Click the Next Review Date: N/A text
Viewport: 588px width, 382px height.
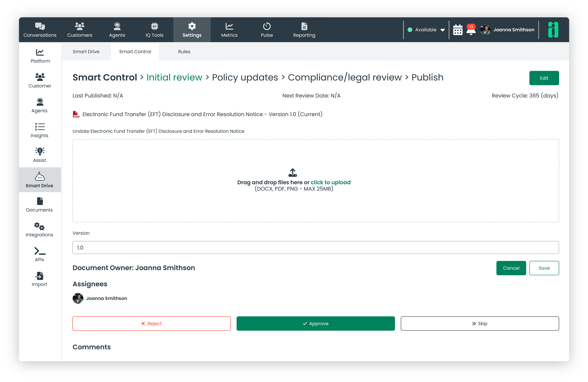[x=311, y=95]
